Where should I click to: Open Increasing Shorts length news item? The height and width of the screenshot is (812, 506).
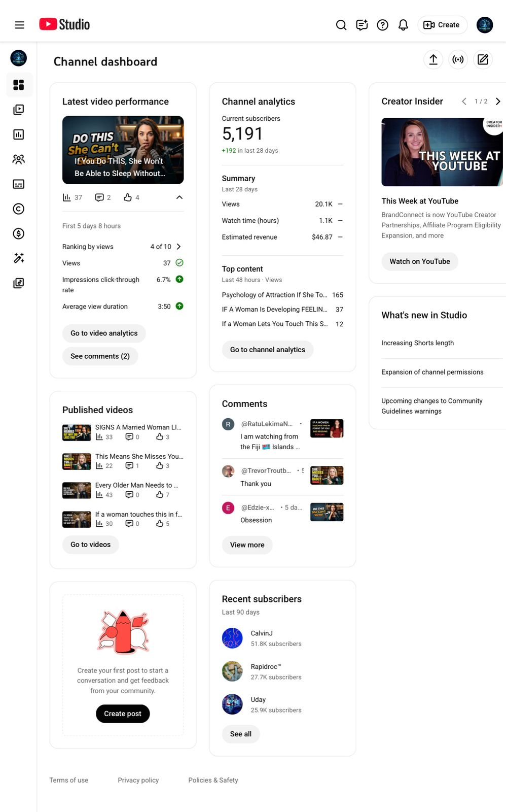pyautogui.click(x=417, y=343)
